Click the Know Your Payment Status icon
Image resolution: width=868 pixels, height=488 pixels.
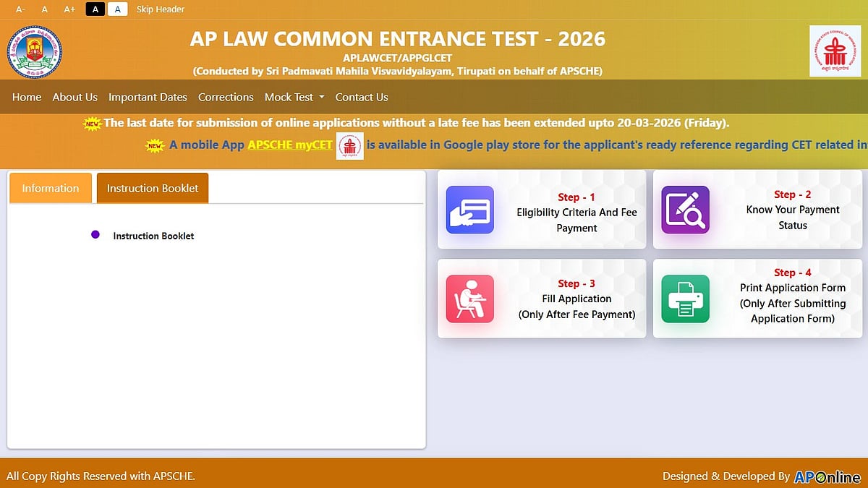685,210
